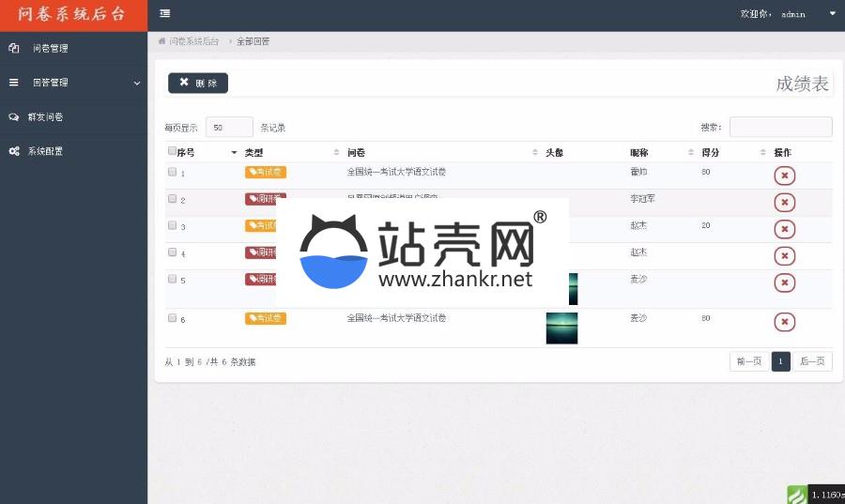Image resolution: width=845 pixels, height=504 pixels.
Task: Delete row 1 using its red X icon
Action: point(785,176)
